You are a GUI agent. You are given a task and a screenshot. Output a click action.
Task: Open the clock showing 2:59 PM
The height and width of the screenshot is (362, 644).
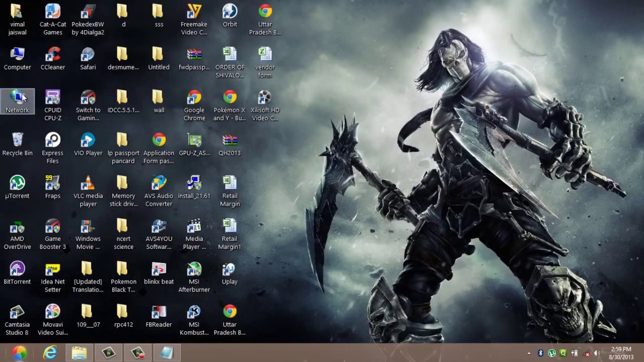621,353
